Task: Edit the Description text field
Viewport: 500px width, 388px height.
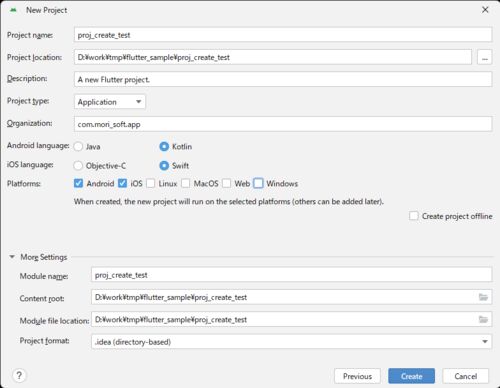Action: point(283,80)
